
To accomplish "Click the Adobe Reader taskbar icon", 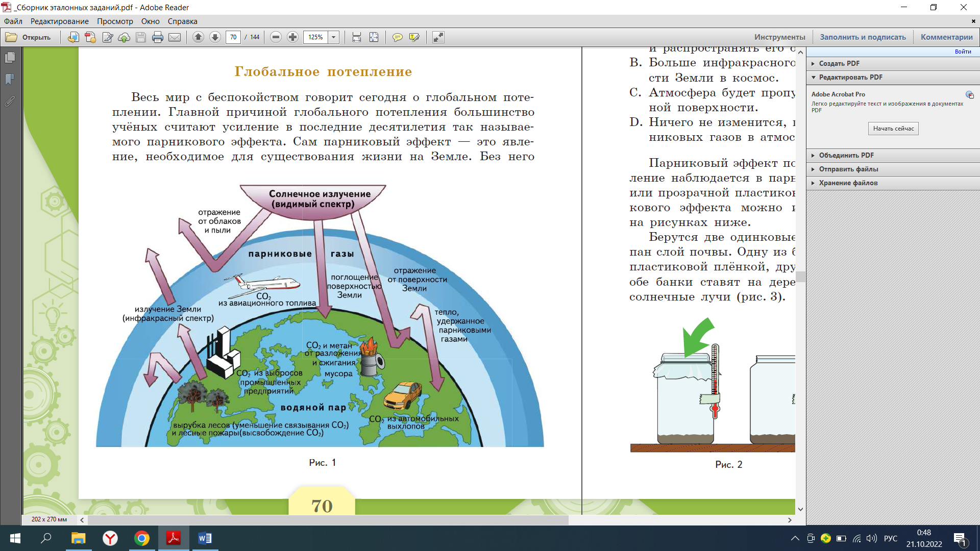I will point(173,538).
